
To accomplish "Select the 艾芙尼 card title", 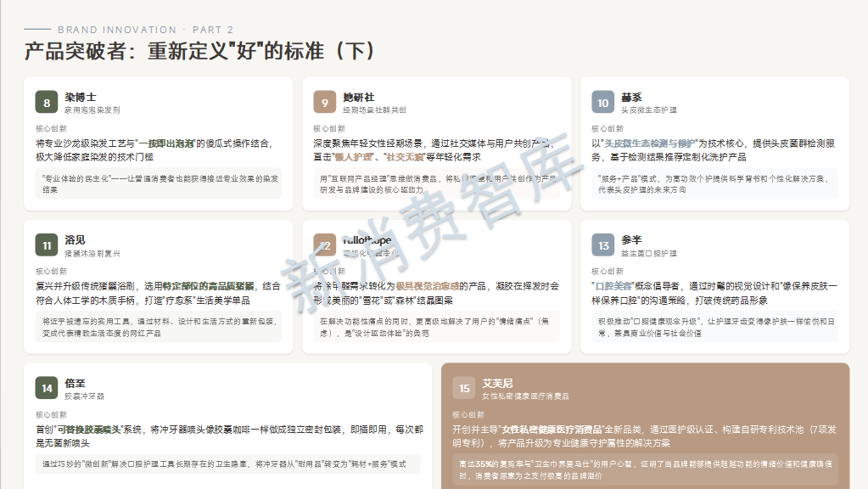I will (x=497, y=382).
